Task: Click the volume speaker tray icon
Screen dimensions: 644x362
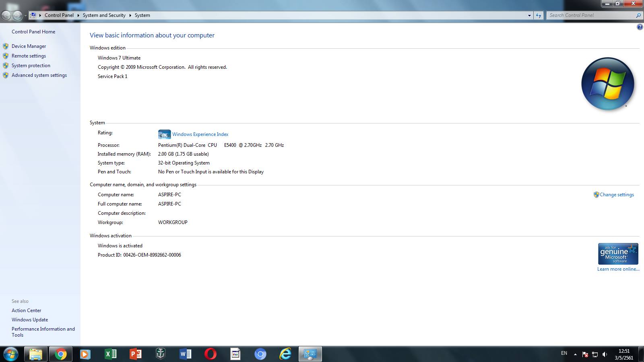Action: pyautogui.click(x=605, y=354)
